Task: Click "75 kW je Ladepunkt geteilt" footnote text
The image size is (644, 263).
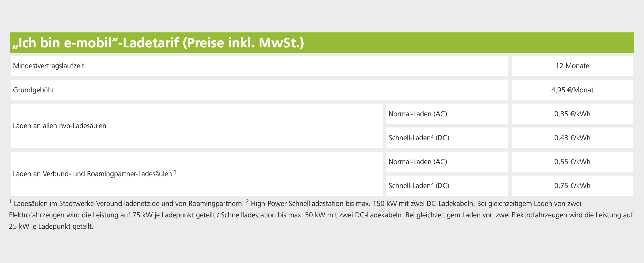Action: point(174,215)
